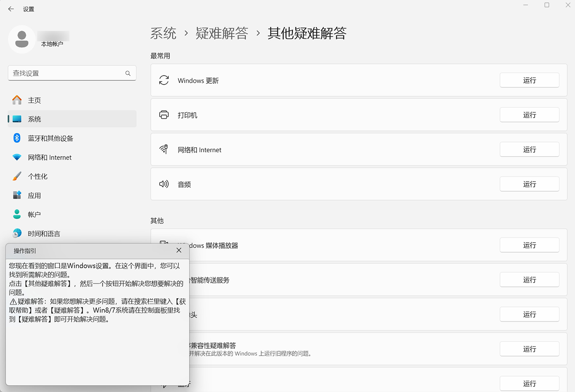The image size is (575, 392).
Task: Click the user avatar picture at top left
Action: pyautogui.click(x=21, y=39)
